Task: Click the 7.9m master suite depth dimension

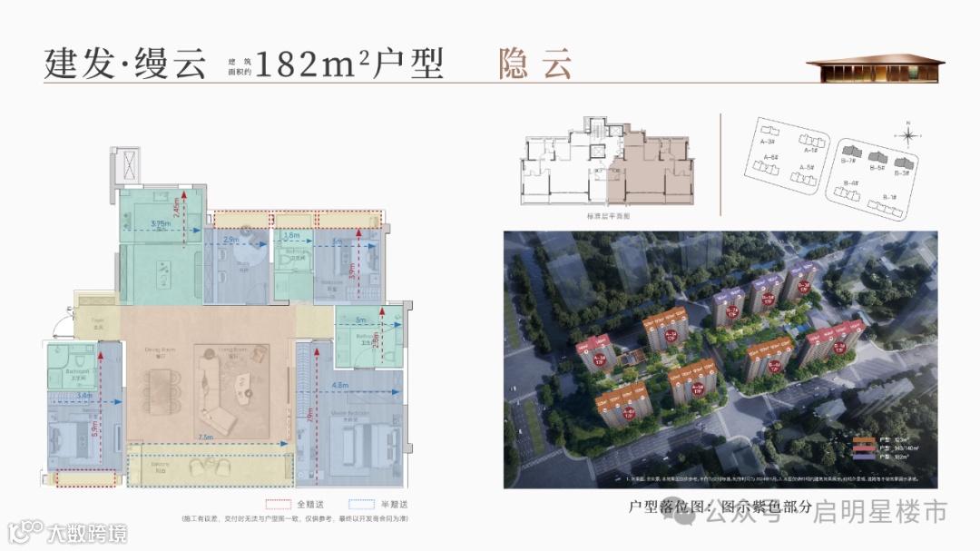Action: click(309, 414)
